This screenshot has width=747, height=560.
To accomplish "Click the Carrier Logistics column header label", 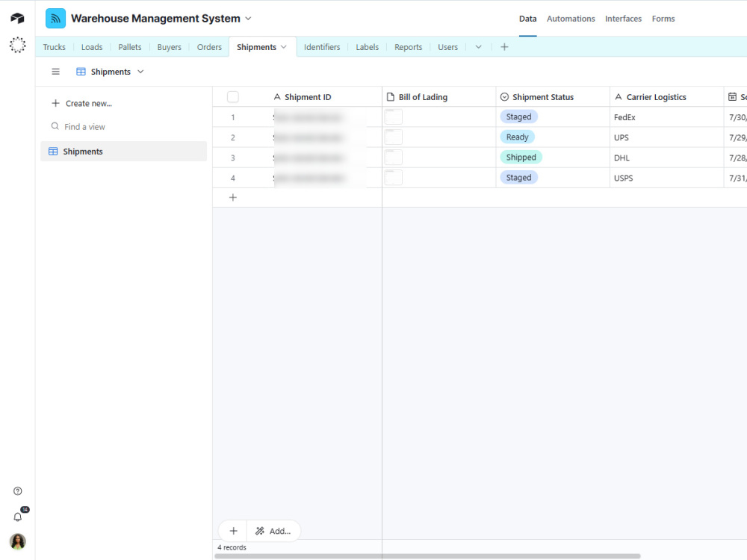I will (x=656, y=97).
